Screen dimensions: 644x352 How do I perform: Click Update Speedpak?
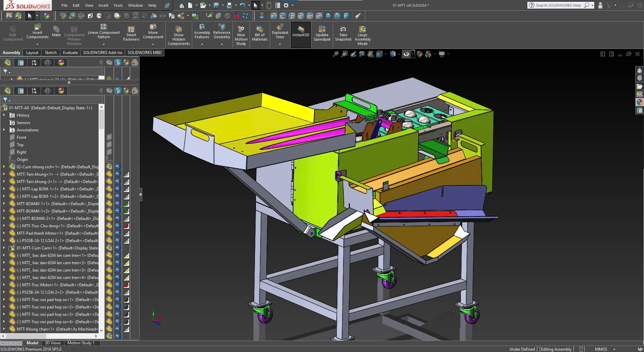click(x=322, y=34)
